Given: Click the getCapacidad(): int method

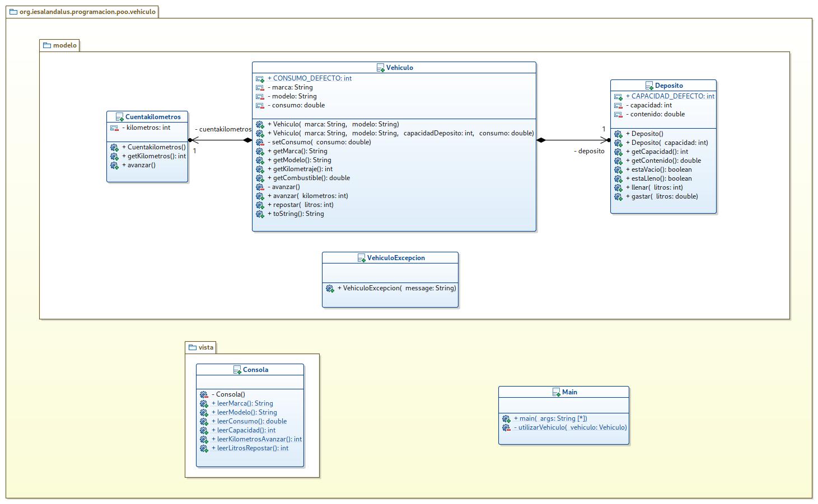Looking at the screenshot, I should pos(657,152).
